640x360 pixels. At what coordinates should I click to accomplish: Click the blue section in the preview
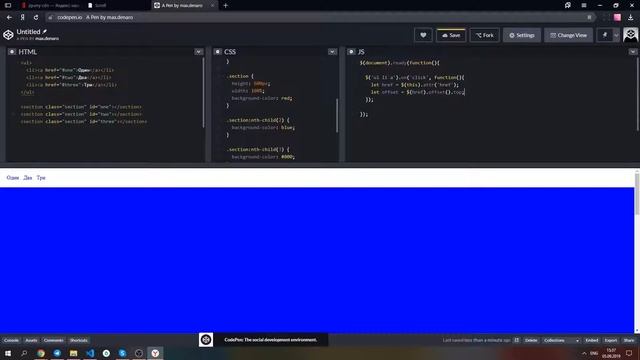317,260
